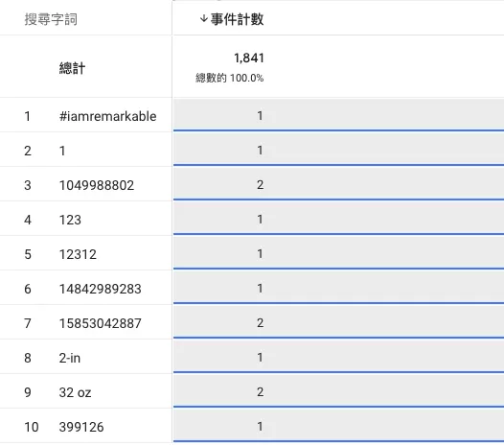Click event count 1 for 123 row
The width and height of the screenshot is (504, 446).
[260, 219]
